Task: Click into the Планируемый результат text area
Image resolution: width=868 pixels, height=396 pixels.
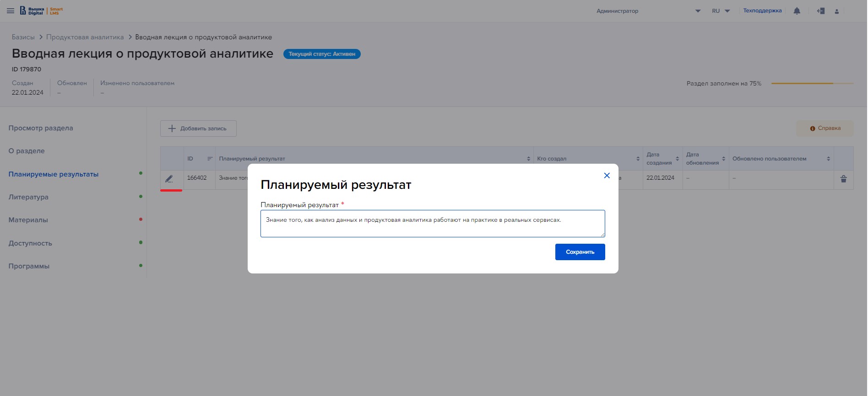Action: 432,224
